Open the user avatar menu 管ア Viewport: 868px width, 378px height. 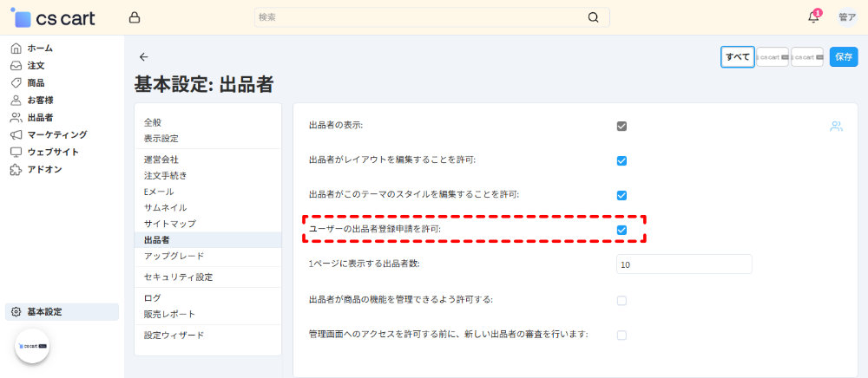click(847, 17)
